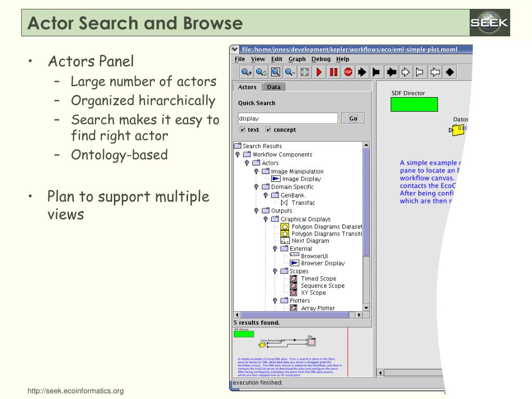Click the tree horizontal scroll right arrow

359,315
